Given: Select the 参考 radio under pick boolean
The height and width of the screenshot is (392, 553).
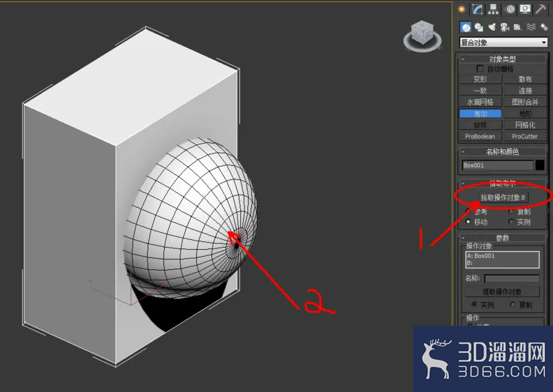Looking at the screenshot, I should click(x=468, y=211).
